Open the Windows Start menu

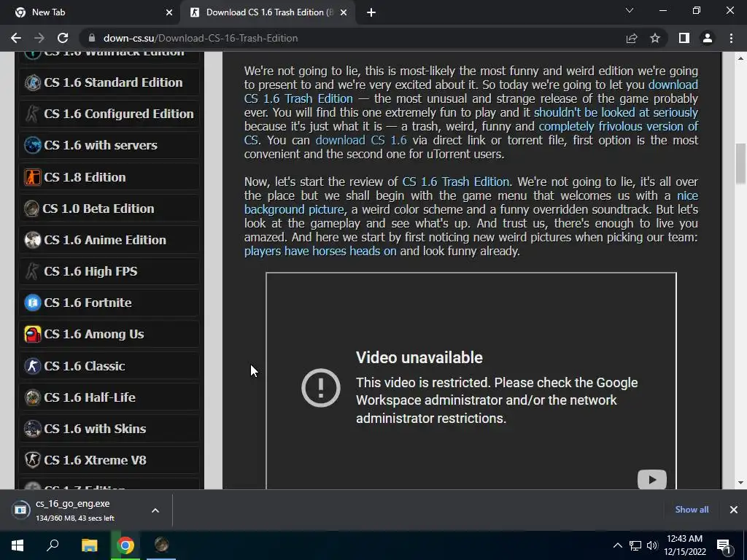click(x=18, y=545)
